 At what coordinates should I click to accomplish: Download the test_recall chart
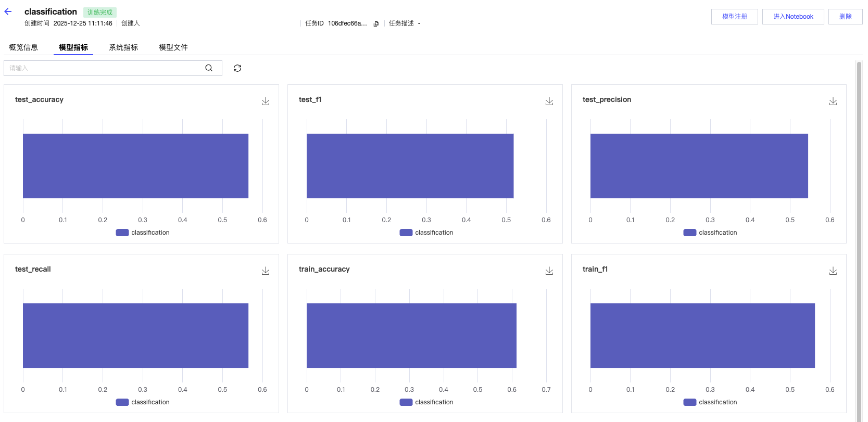[266, 271]
